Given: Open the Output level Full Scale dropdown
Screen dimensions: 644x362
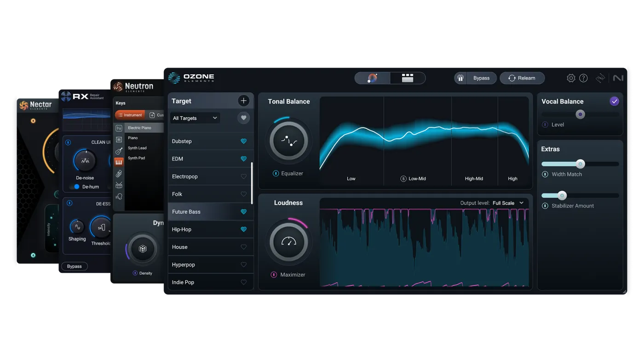Looking at the screenshot, I should [508, 203].
